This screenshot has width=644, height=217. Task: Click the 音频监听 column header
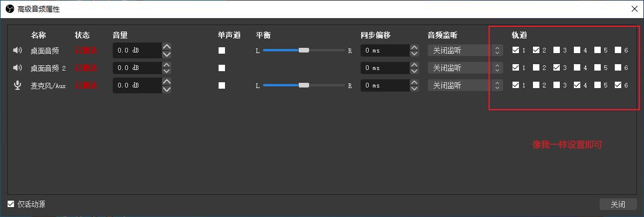click(442, 35)
